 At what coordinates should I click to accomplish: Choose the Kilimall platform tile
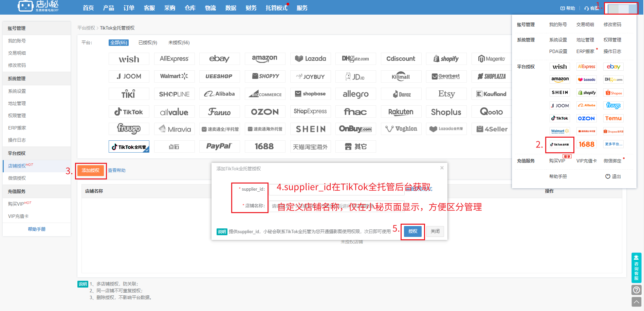pos(401,76)
